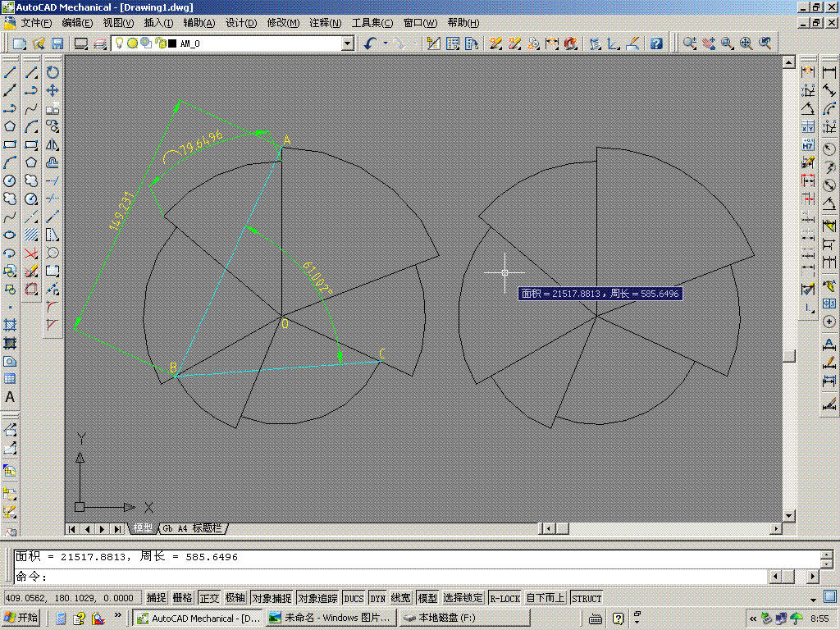Viewport: 840px width, 630px height.
Task: Click the Insert table icon
Action: (x=10, y=379)
